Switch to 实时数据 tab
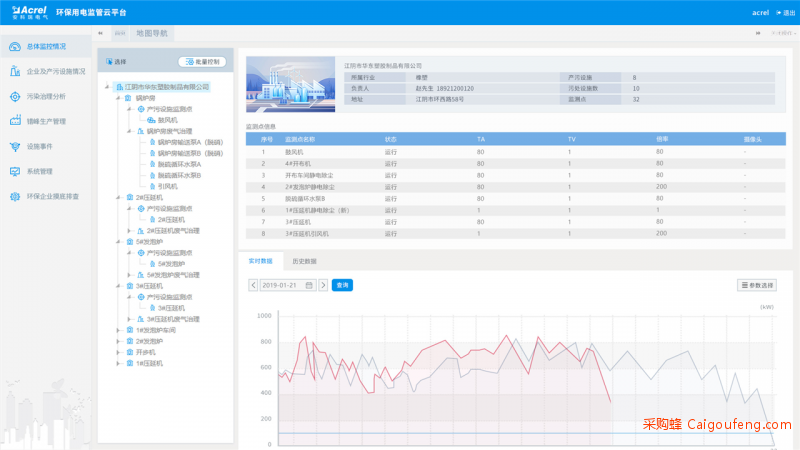Viewport: 800px width, 450px height. [261, 261]
